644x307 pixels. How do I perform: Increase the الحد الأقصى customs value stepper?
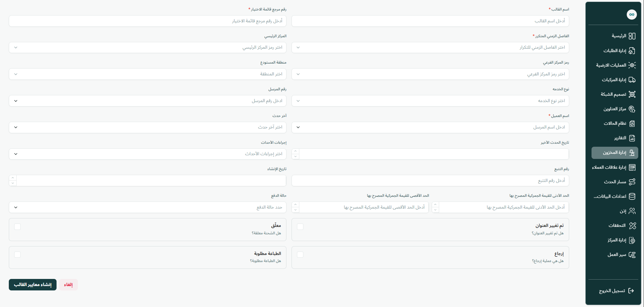coord(296,205)
